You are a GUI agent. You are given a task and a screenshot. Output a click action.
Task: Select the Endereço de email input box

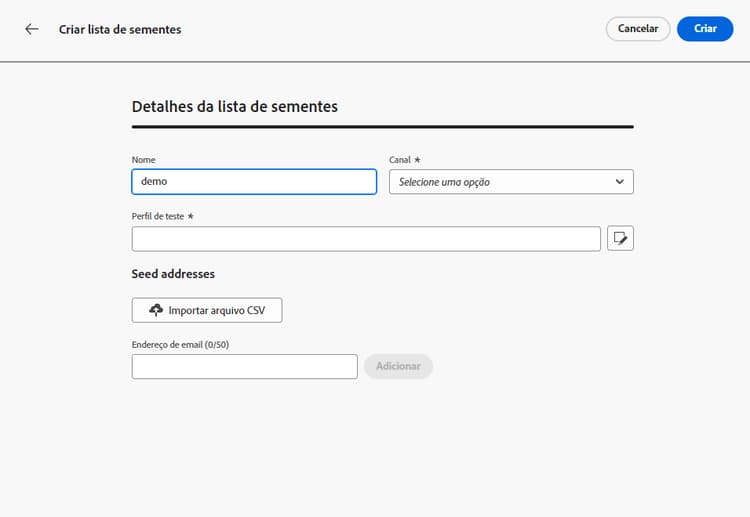tap(244, 367)
